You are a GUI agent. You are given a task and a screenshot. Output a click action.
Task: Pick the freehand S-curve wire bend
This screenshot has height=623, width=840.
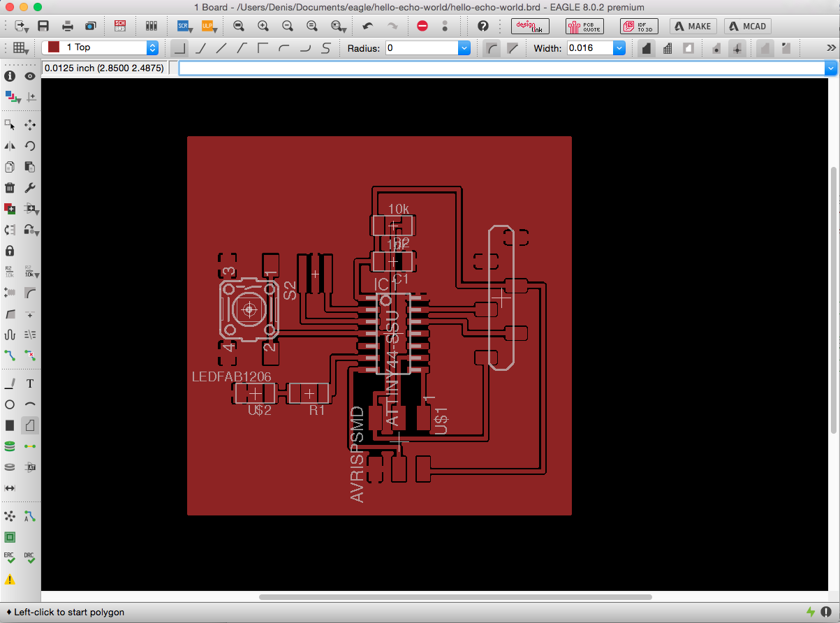coord(326,48)
